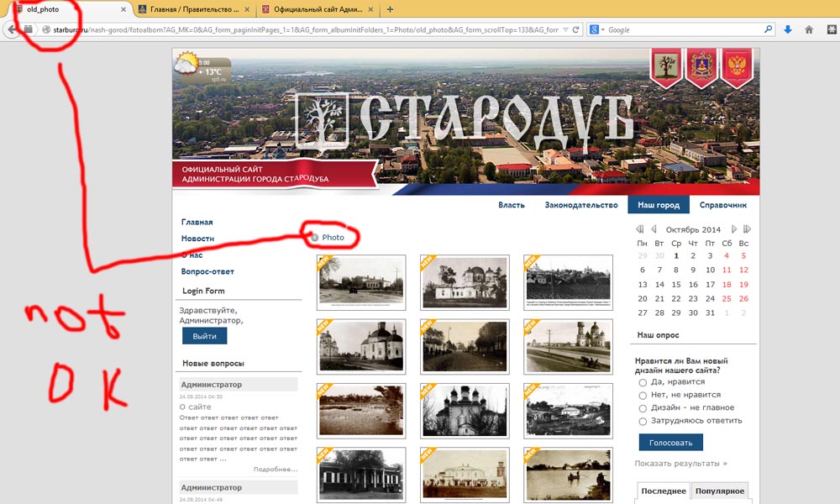Reload the page using the address bar refresh icon

pyautogui.click(x=576, y=30)
